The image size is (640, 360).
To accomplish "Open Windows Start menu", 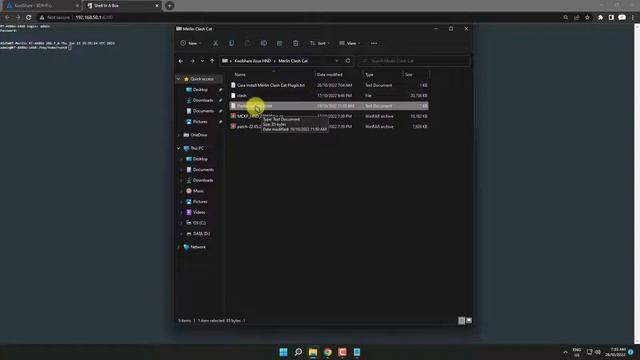I will point(283,352).
